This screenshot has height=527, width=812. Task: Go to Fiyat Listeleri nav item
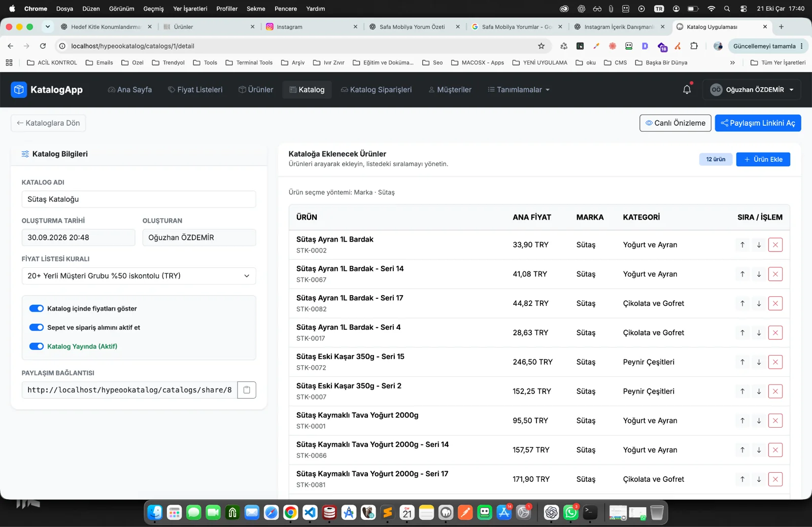(x=195, y=90)
